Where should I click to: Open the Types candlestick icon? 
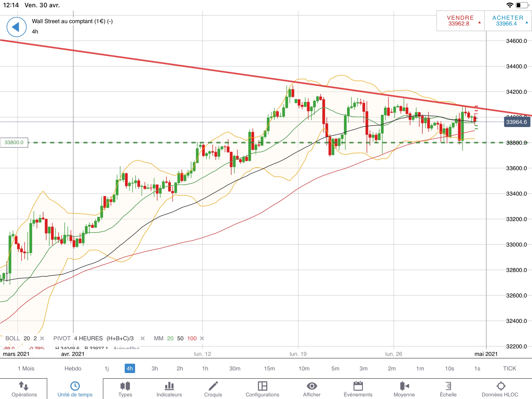click(x=125, y=386)
